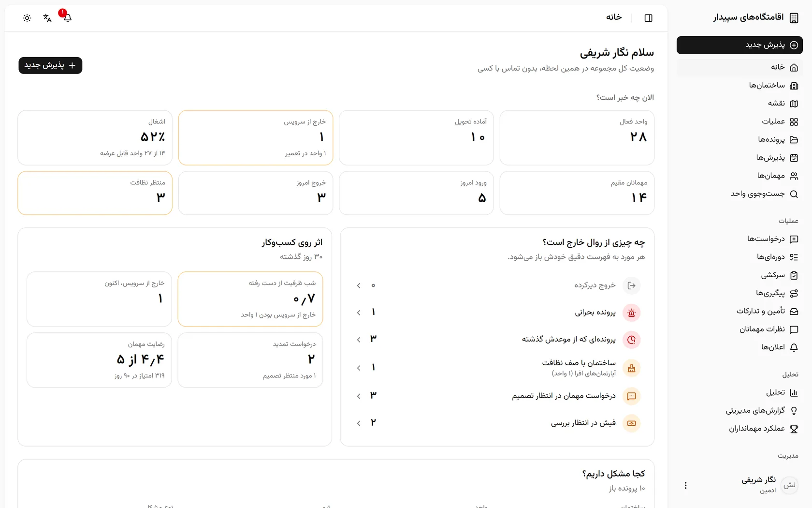
Task: Expand the پرونده‌ای که از موعدش گذشته chevron
Action: (x=359, y=340)
